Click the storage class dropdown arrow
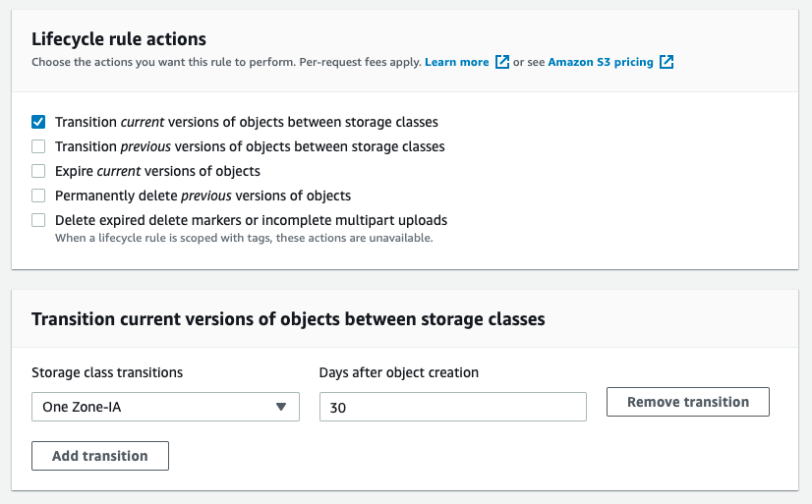This screenshot has height=504, width=812. point(281,408)
